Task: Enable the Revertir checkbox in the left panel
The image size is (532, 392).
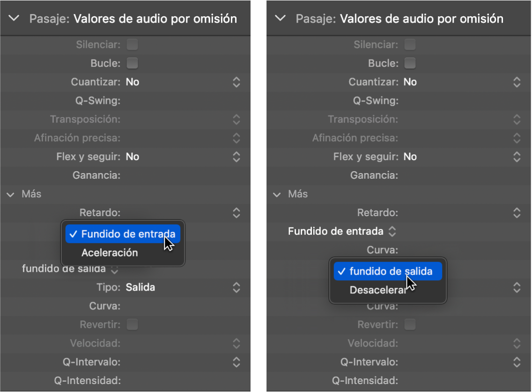Action: [x=133, y=325]
